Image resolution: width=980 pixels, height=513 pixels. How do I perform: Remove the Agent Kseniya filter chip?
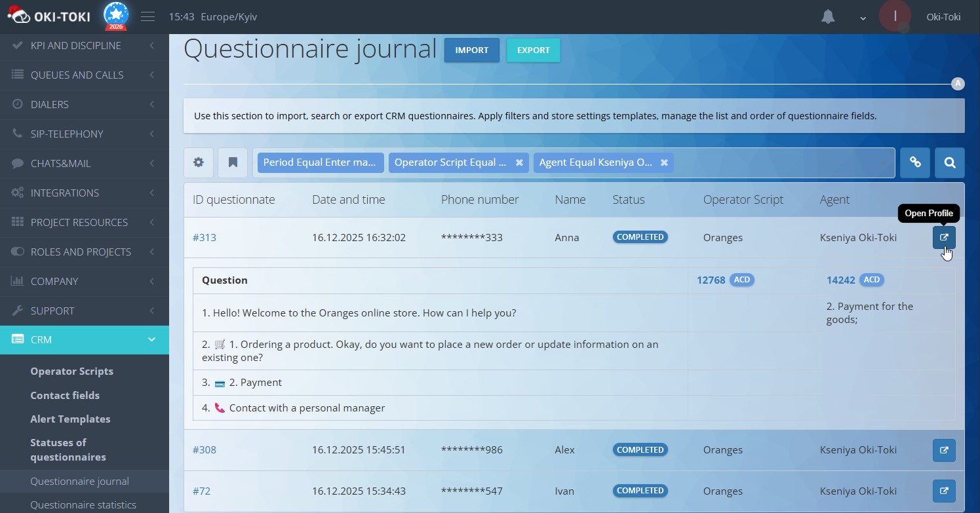pyautogui.click(x=664, y=162)
